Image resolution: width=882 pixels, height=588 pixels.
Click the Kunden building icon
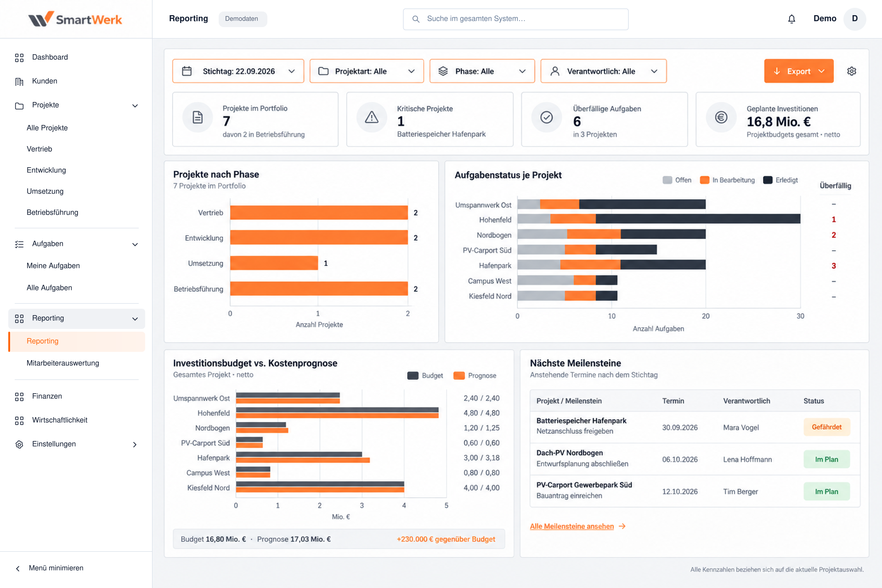coord(19,81)
